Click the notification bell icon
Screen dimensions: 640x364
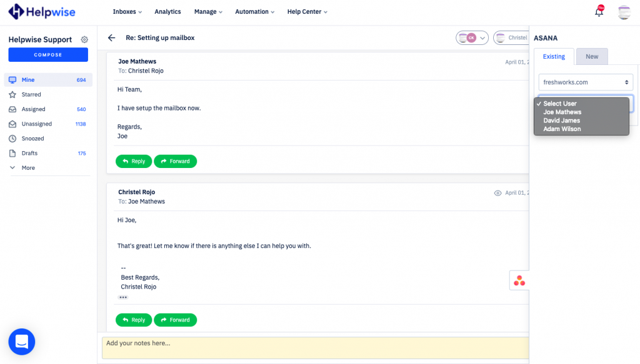pyautogui.click(x=599, y=12)
